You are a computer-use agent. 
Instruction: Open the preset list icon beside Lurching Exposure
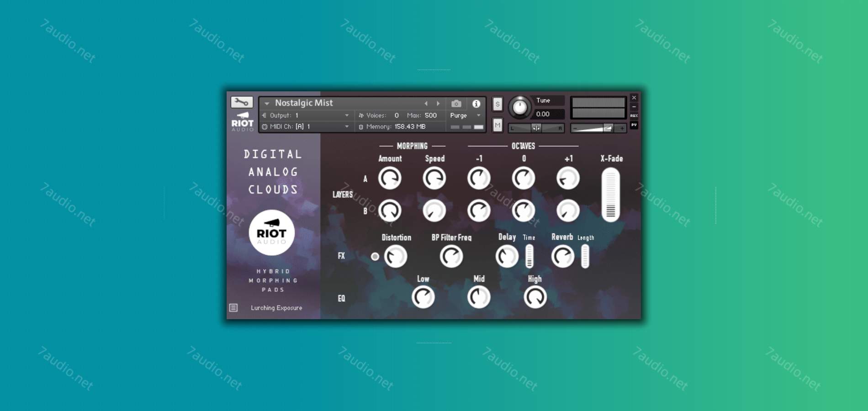[233, 308]
